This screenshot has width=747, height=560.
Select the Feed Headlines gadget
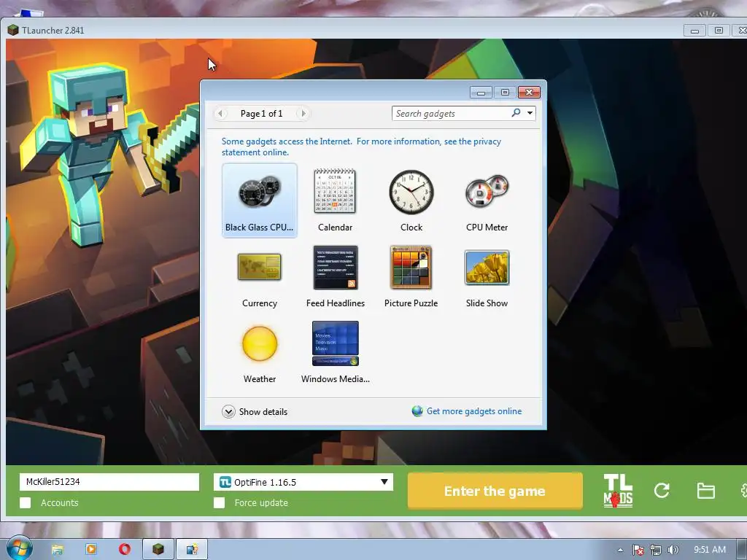pos(335,276)
